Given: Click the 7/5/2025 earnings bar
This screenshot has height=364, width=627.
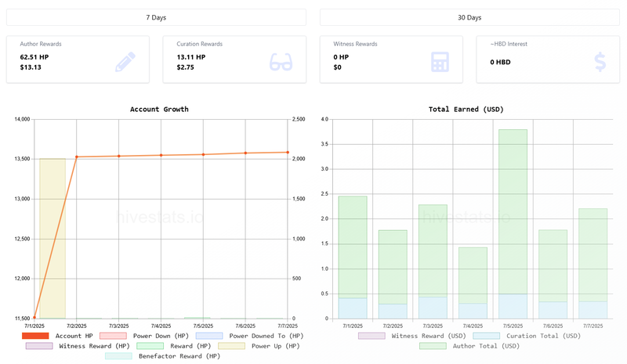Looking at the screenshot, I should (513, 224).
